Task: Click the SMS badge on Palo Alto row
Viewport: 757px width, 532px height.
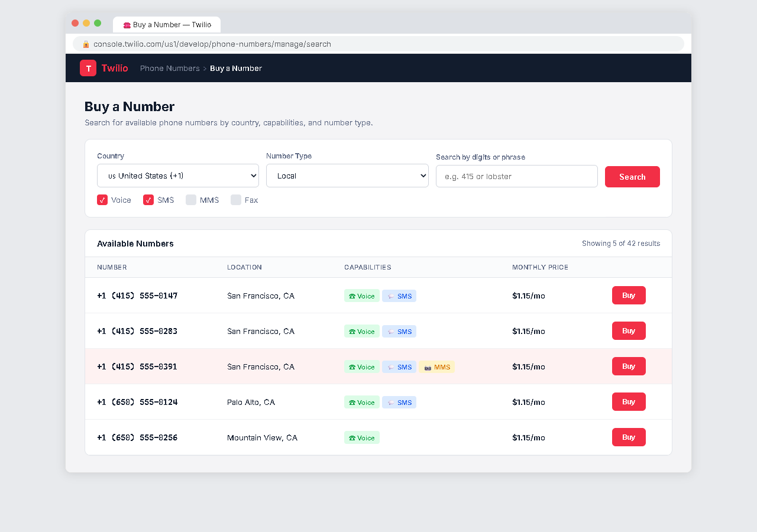Action: (399, 403)
